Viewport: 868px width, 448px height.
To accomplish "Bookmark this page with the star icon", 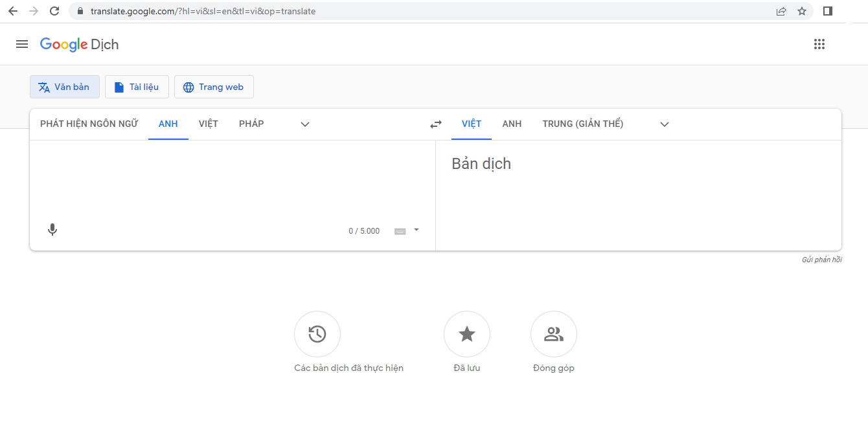I will point(802,11).
